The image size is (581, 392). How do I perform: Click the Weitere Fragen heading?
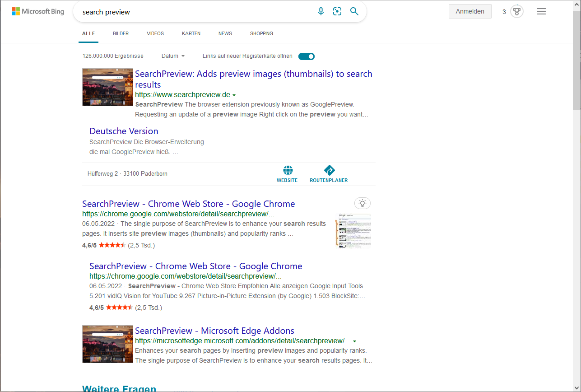coord(119,388)
